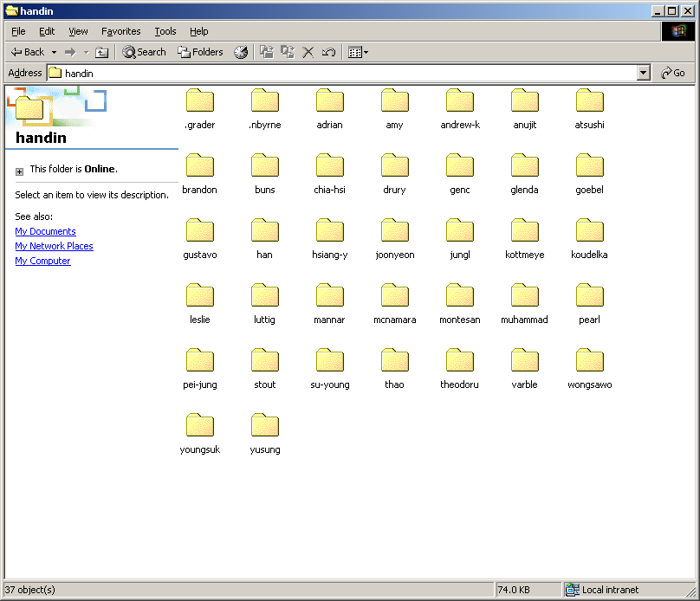This screenshot has height=601, width=700.
Task: Open the History toolbar icon
Action: pyautogui.click(x=241, y=52)
